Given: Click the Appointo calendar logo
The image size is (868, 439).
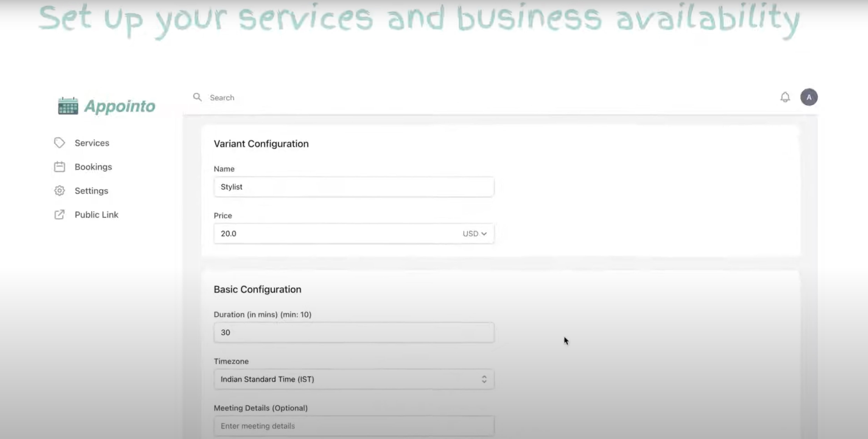Looking at the screenshot, I should click(x=68, y=106).
